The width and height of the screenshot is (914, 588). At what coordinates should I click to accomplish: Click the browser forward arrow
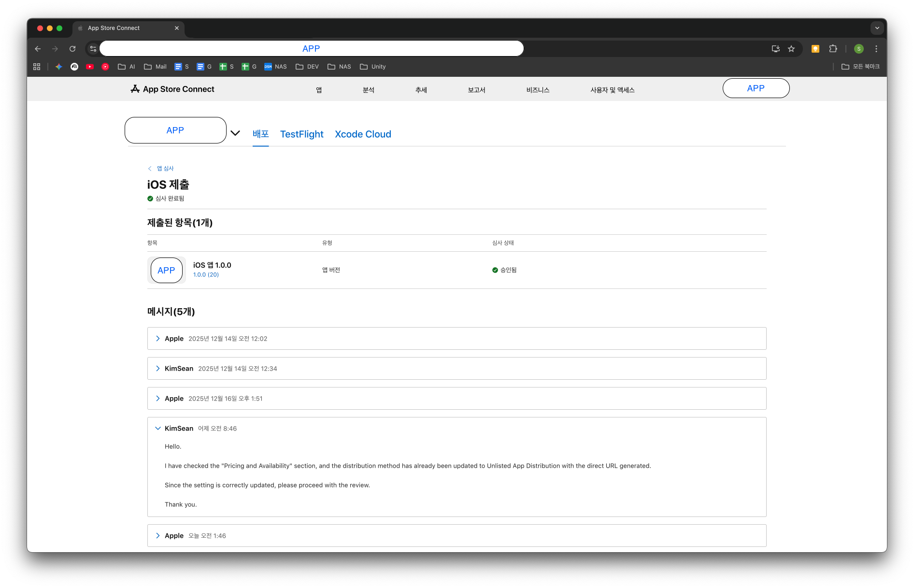55,49
